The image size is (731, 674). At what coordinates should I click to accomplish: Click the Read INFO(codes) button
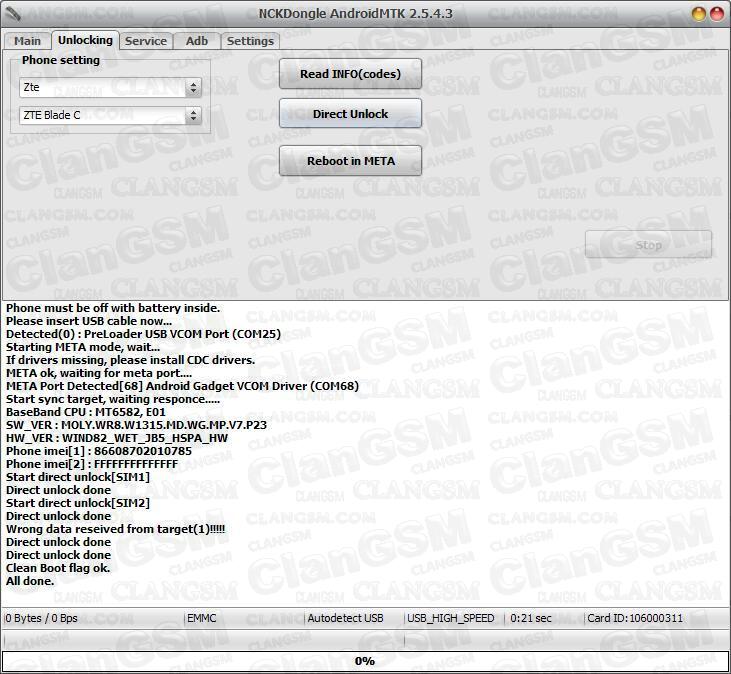[350, 74]
